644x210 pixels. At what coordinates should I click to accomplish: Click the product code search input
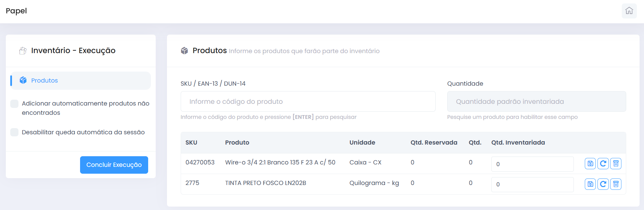point(307,101)
